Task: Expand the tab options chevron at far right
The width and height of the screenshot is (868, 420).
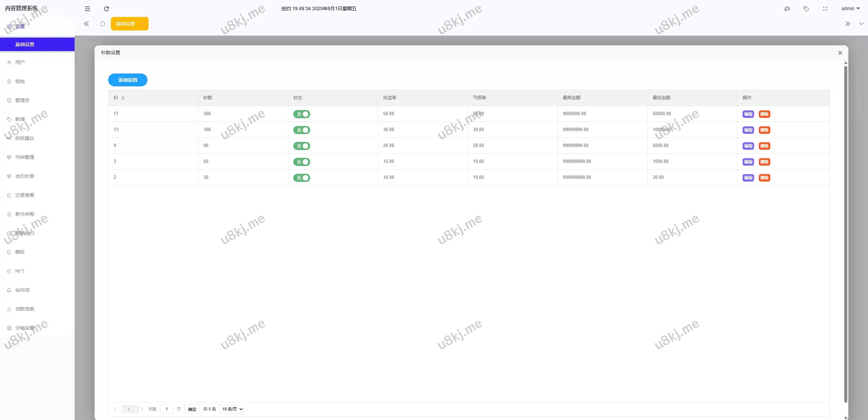Action: coord(861,24)
